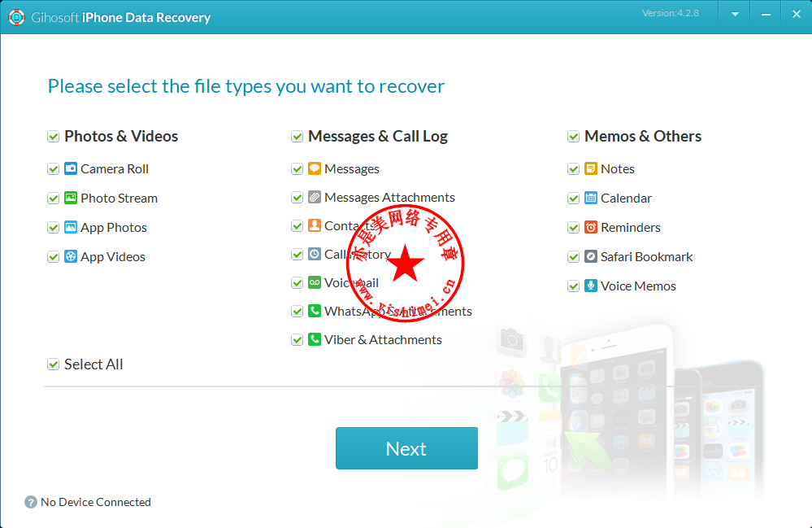Click the Viber & Attachments label text
This screenshot has height=528, width=812.
click(x=383, y=340)
